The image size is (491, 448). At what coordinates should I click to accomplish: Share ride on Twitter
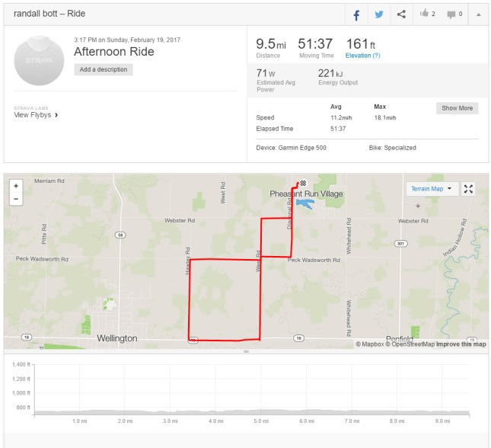pos(378,14)
